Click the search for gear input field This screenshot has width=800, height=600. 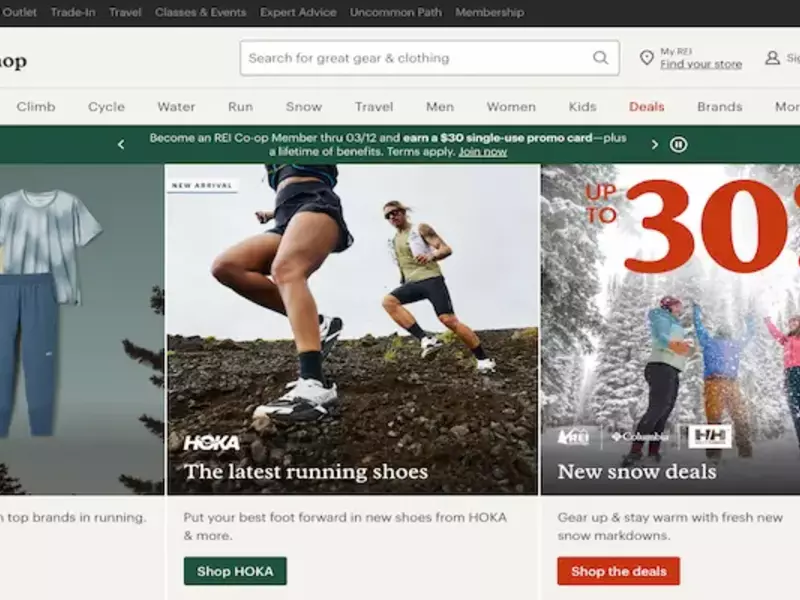[415, 58]
